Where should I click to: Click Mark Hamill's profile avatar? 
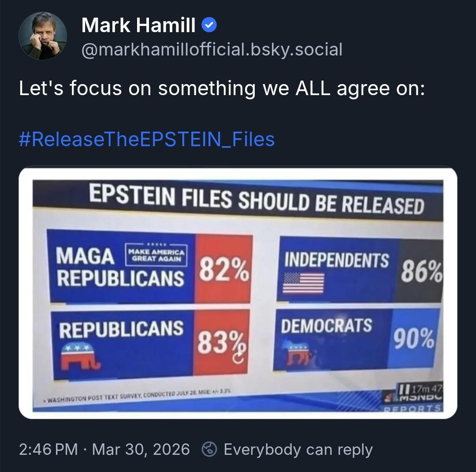pyautogui.click(x=43, y=36)
